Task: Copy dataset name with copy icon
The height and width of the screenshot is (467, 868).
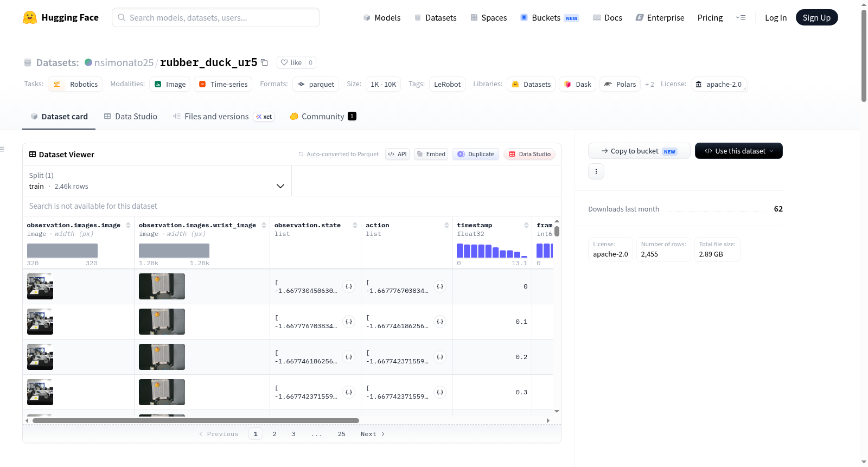Action: (x=265, y=62)
